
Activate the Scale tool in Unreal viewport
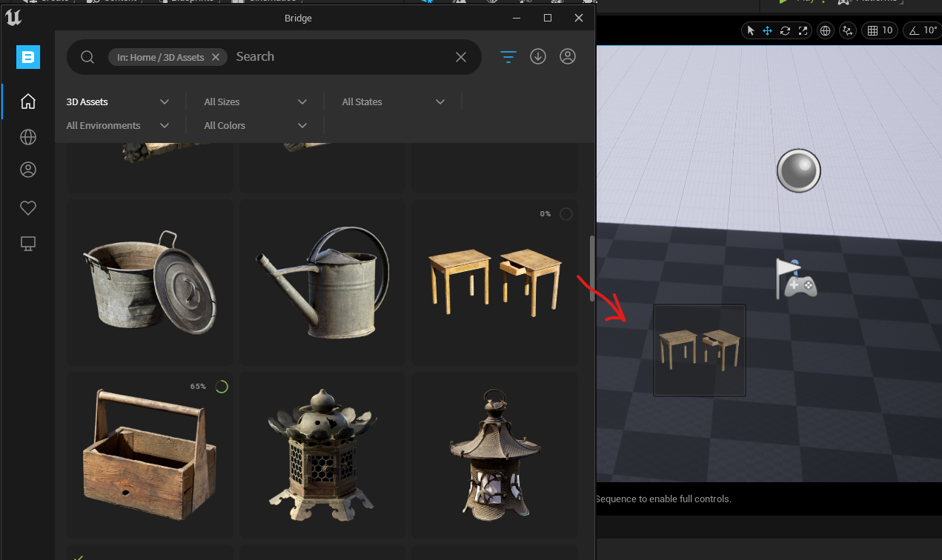pos(802,30)
